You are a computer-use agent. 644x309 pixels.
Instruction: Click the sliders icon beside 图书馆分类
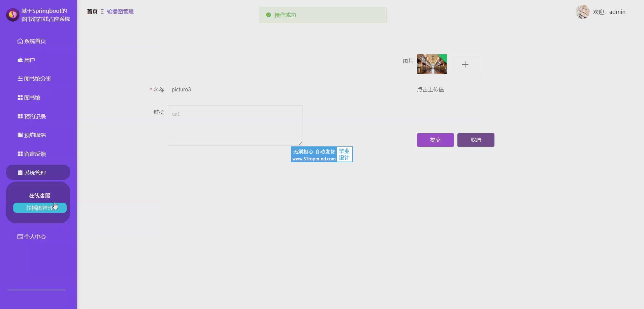point(20,79)
